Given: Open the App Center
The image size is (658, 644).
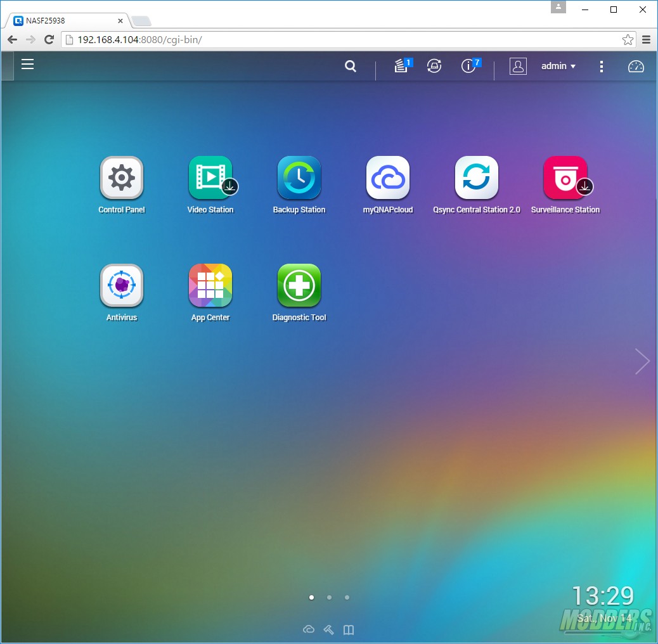Looking at the screenshot, I should tap(210, 285).
